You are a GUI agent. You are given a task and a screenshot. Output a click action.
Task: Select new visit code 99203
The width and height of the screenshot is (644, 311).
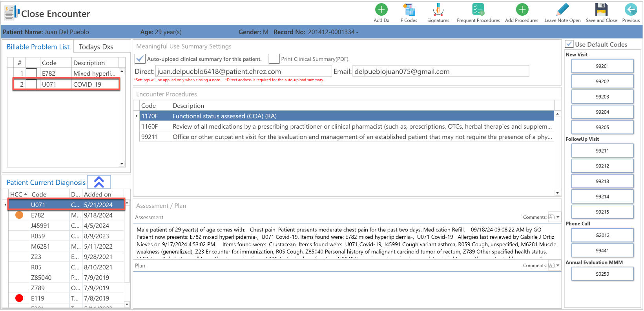coord(602,96)
